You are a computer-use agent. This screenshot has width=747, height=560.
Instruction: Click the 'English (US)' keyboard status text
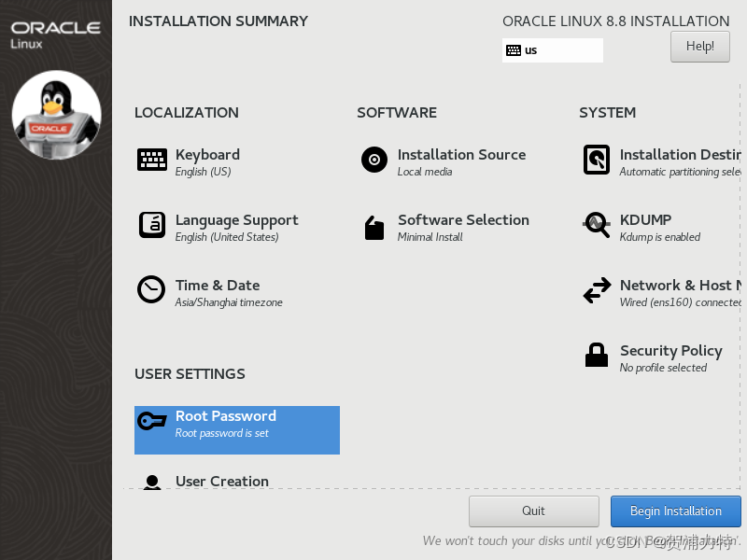pos(203,172)
